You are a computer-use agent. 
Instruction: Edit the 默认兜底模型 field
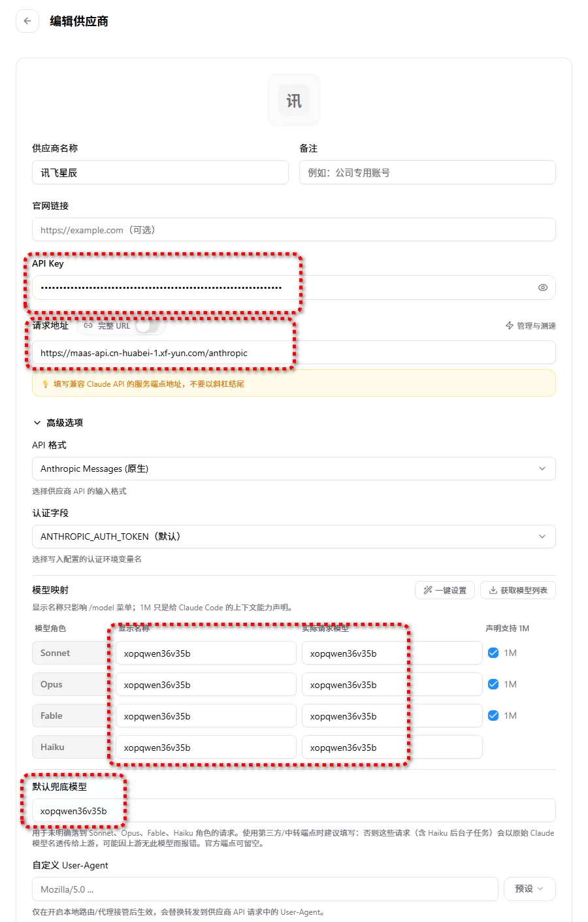pyautogui.click(x=294, y=811)
